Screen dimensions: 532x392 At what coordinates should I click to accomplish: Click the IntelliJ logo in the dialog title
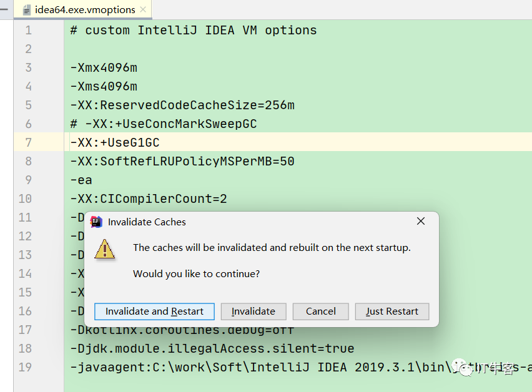pyautogui.click(x=96, y=222)
